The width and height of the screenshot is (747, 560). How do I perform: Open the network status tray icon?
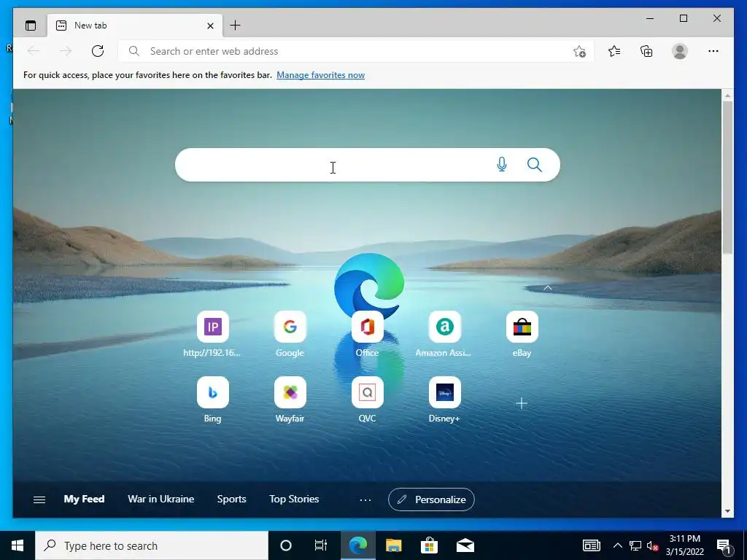[x=635, y=545]
